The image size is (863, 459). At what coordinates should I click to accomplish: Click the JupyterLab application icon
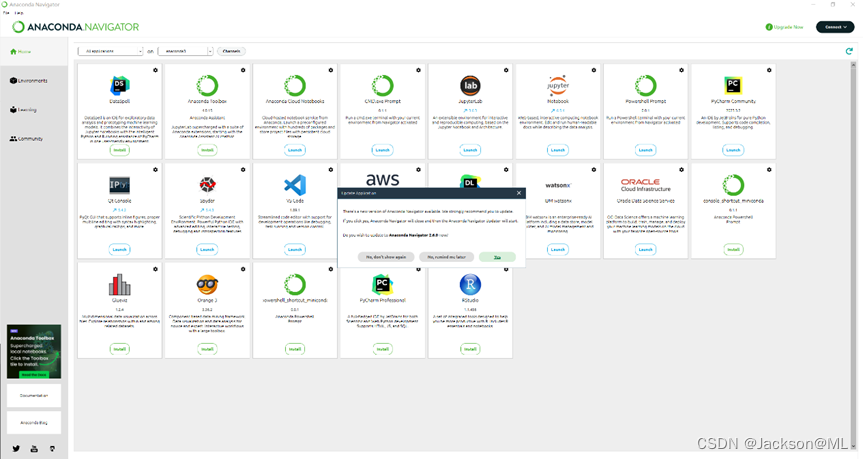coord(470,85)
